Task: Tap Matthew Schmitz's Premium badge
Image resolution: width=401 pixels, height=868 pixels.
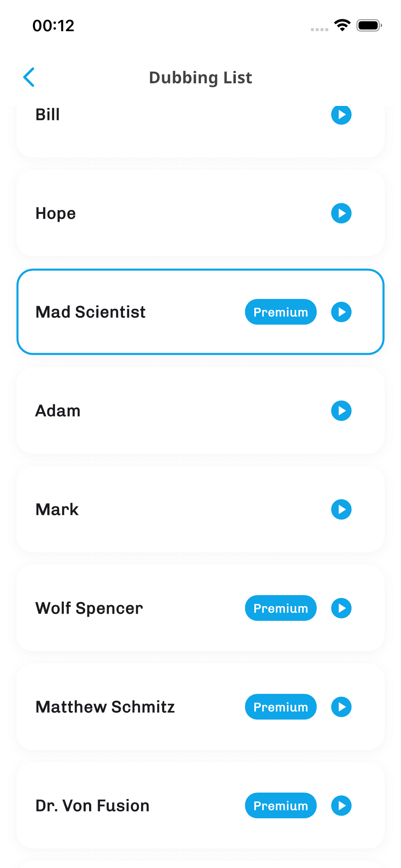Action: [x=280, y=707]
